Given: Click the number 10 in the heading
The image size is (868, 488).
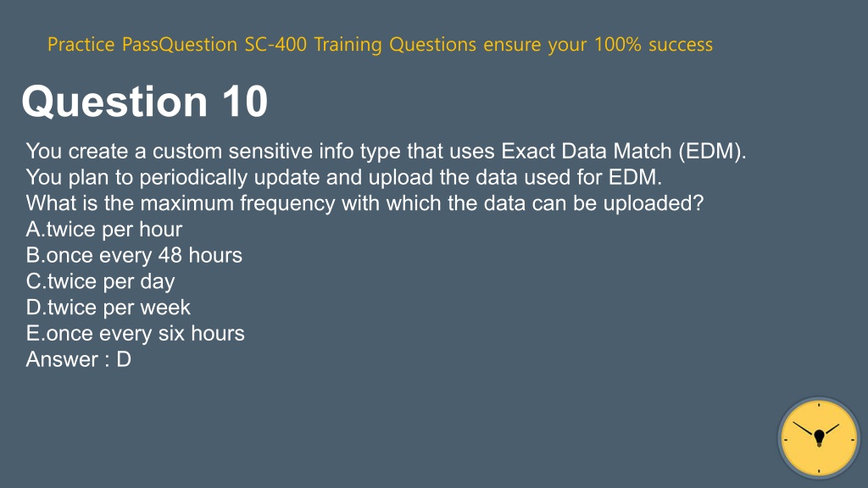Looking at the screenshot, I should click(x=245, y=102).
